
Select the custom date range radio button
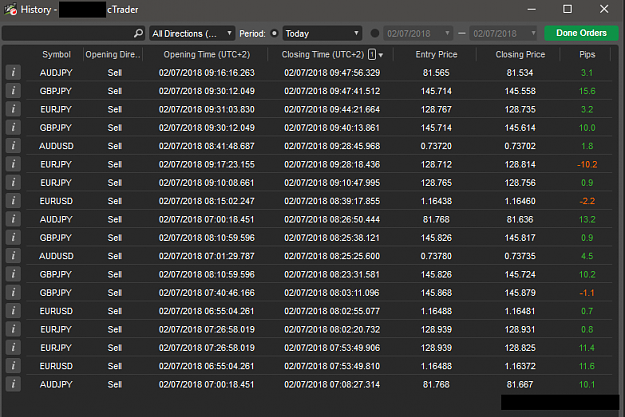coord(375,33)
